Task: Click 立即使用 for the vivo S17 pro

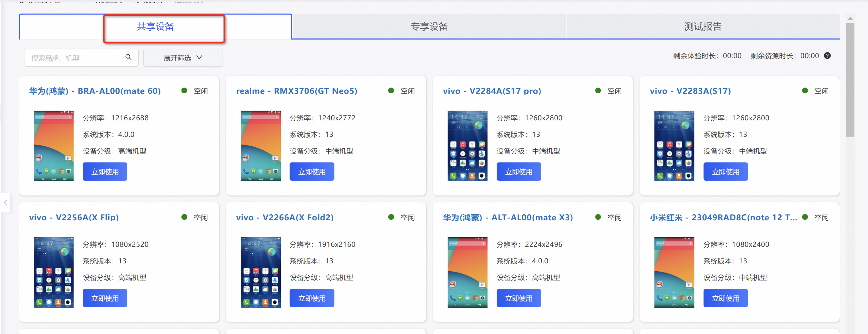Action: click(x=519, y=172)
